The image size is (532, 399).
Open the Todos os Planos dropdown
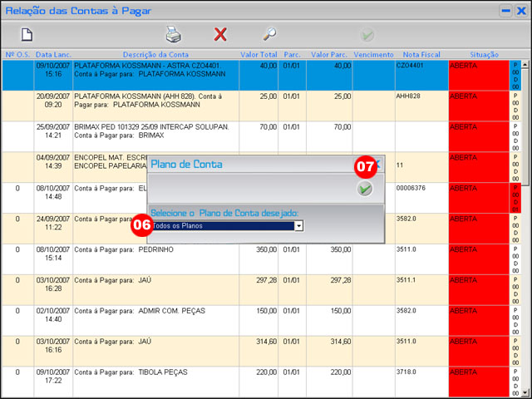(x=298, y=225)
